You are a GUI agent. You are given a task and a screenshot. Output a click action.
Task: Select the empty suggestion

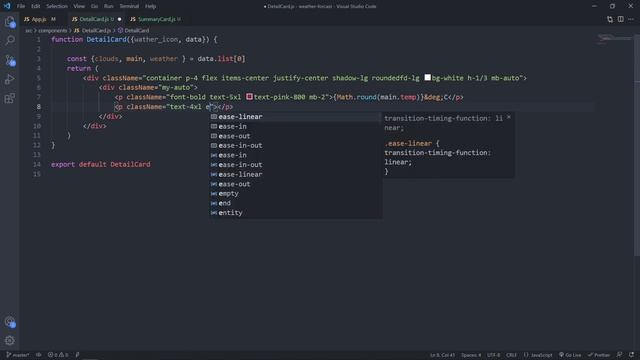(x=296, y=193)
